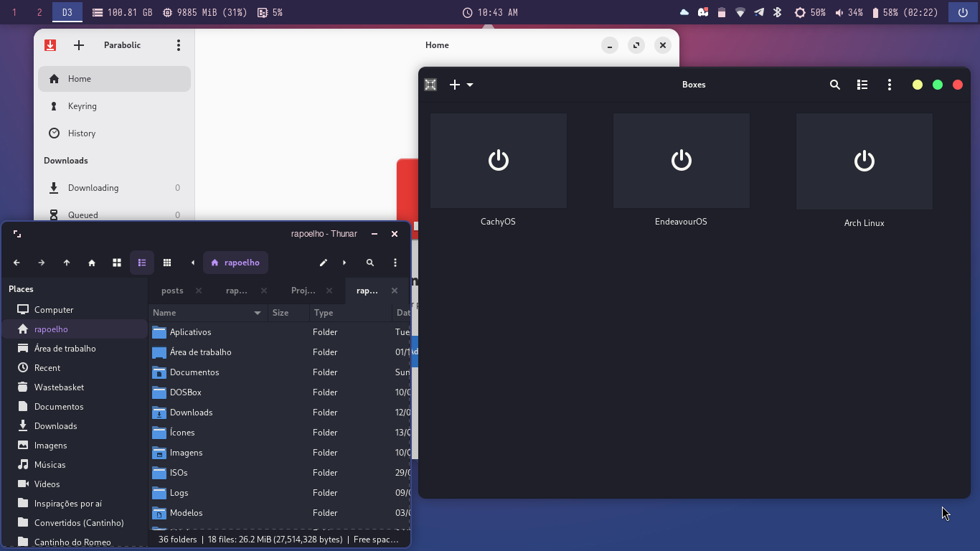Open new-box dropdown arrow in Boxes
The width and height of the screenshot is (980, 551).
(470, 85)
